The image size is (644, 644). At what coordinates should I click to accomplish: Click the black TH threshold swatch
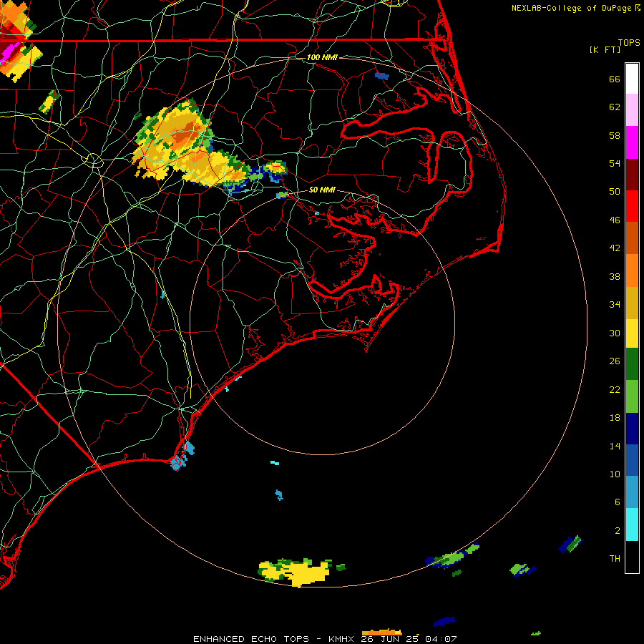pyautogui.click(x=632, y=557)
